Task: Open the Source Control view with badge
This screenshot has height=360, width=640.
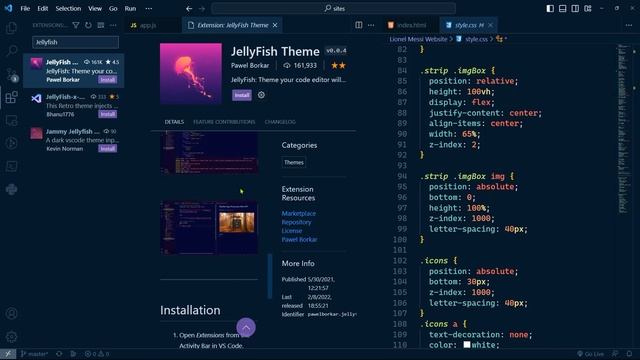Action: (x=11, y=74)
